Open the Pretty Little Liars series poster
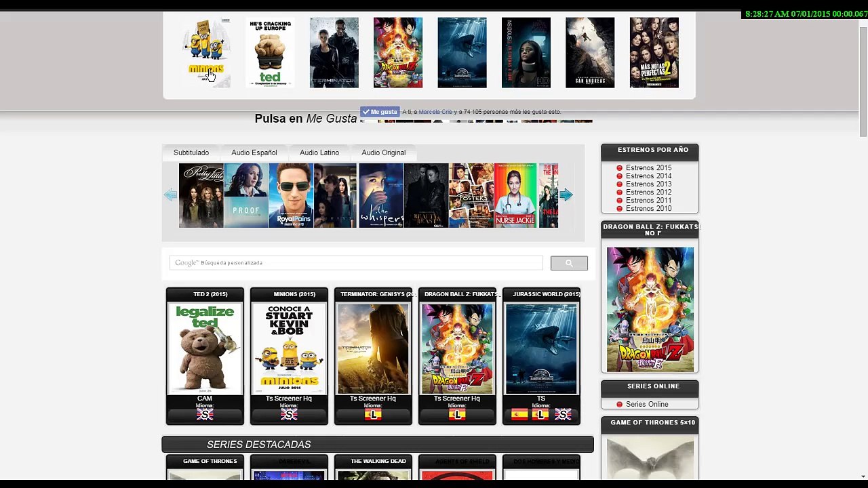The image size is (868, 488). [x=201, y=195]
